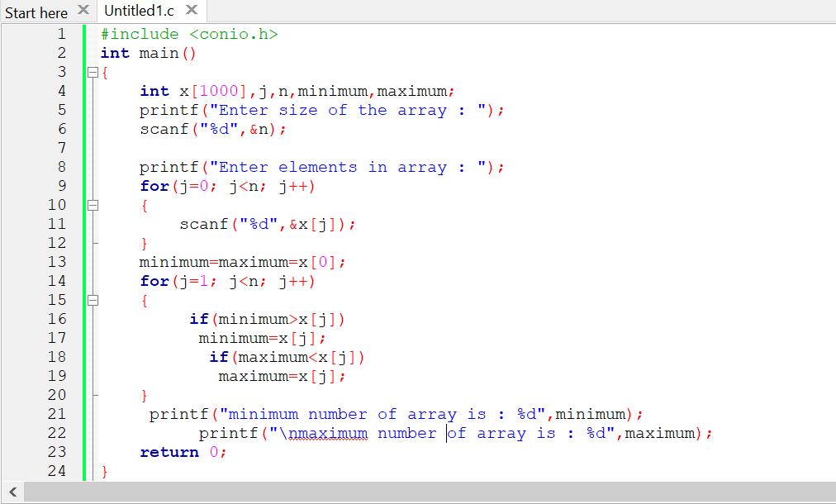The height and width of the screenshot is (504, 836).
Task: Click the string "Enter elements in array : "
Action: (348, 168)
